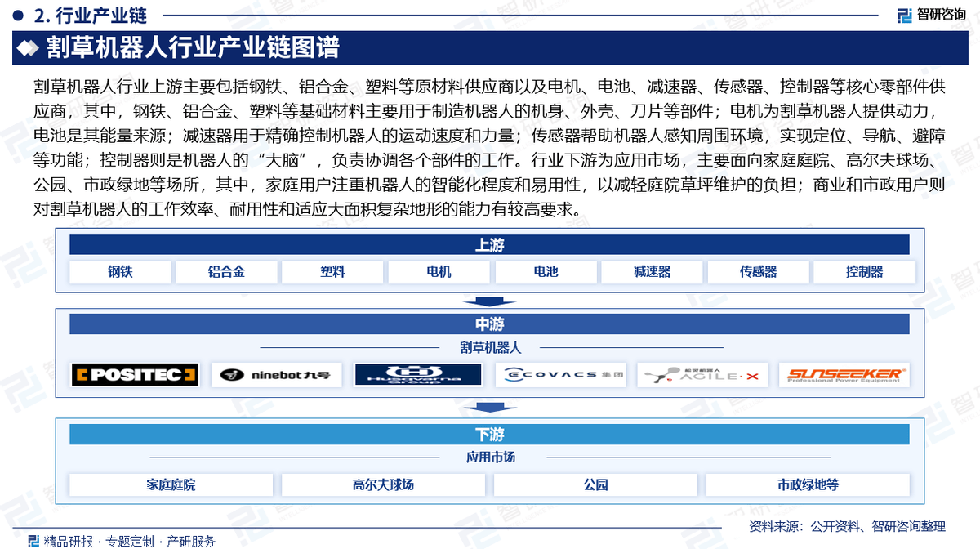Select the ninebot 九号 logo
The height and width of the screenshot is (549, 980).
pyautogui.click(x=277, y=375)
